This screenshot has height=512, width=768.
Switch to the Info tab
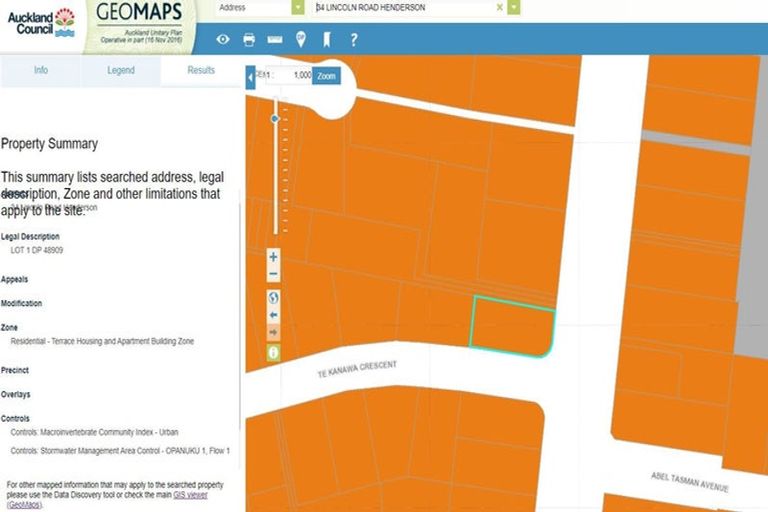point(41,71)
